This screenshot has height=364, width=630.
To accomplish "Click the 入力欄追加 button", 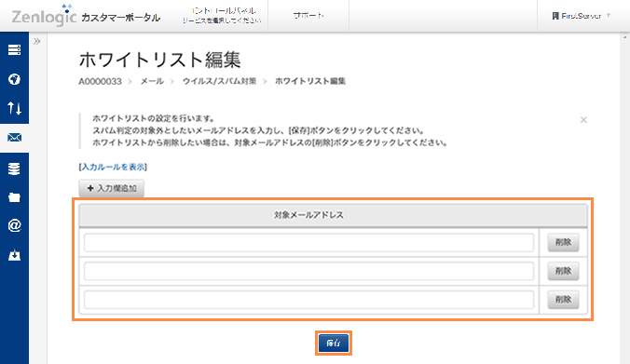I will tap(111, 188).
